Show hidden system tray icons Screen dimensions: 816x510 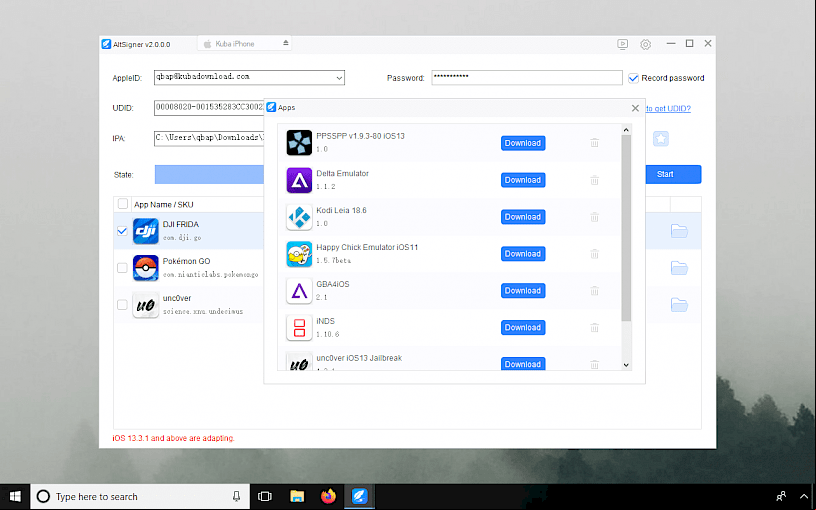click(x=804, y=496)
